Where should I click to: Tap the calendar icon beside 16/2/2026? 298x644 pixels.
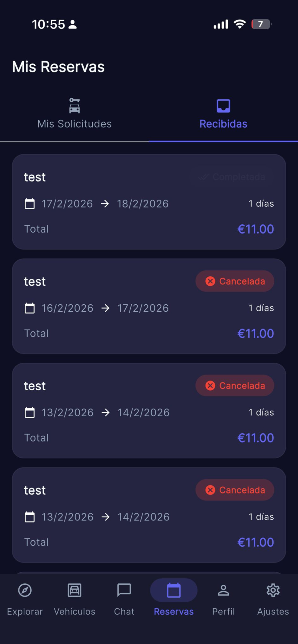coord(29,308)
